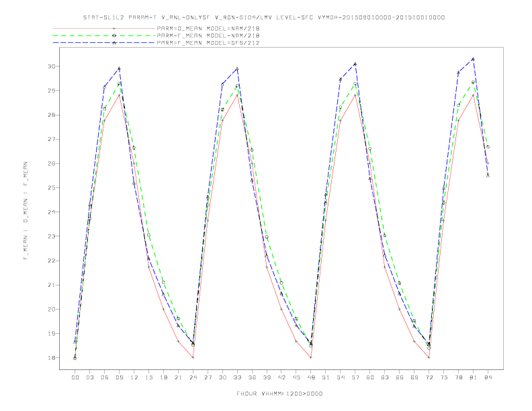The width and height of the screenshot is (532, 411).
Task: Click y-axis tick label 18
Action: click(51, 358)
